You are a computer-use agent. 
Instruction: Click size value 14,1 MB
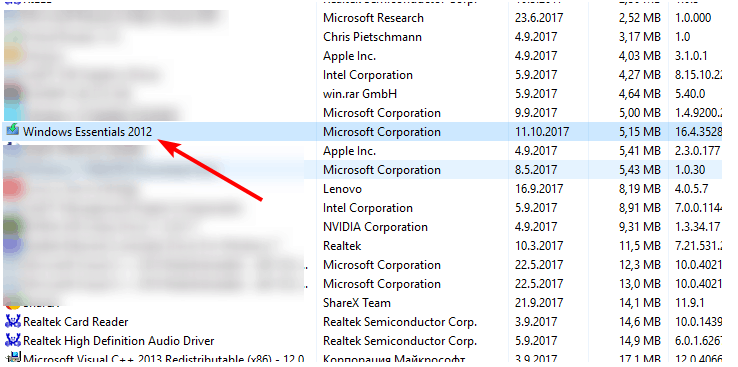[640, 303]
